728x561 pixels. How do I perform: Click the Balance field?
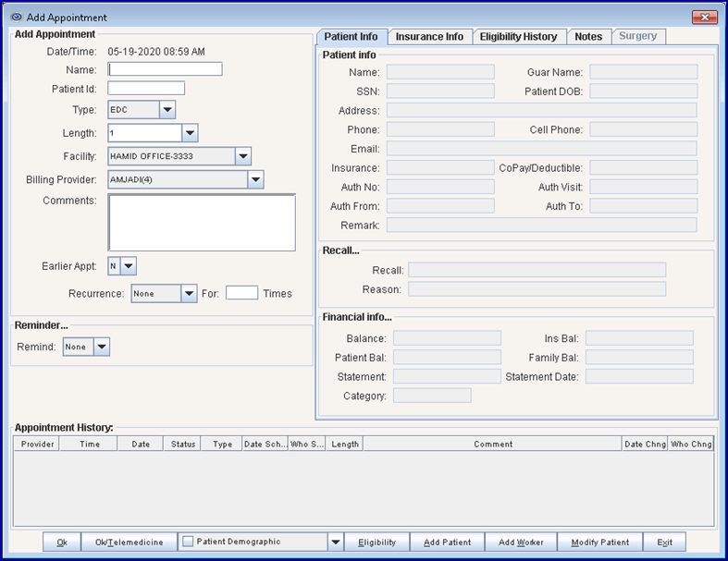pyautogui.click(x=447, y=338)
